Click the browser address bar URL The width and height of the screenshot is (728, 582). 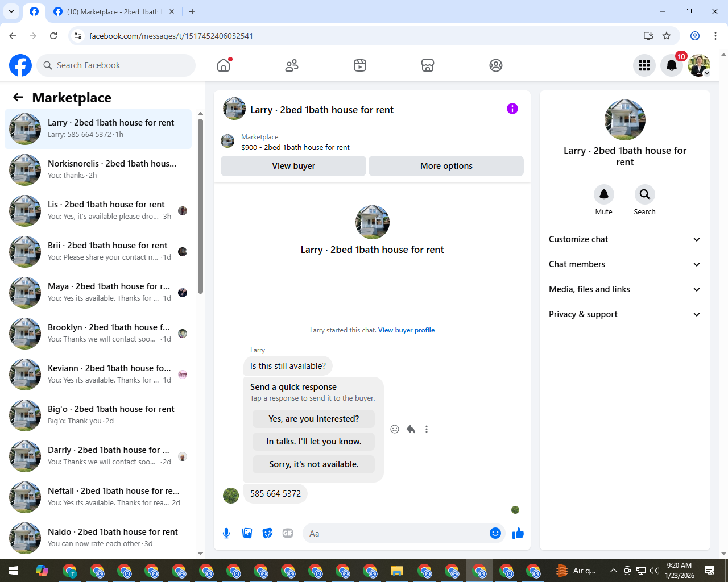pos(171,36)
